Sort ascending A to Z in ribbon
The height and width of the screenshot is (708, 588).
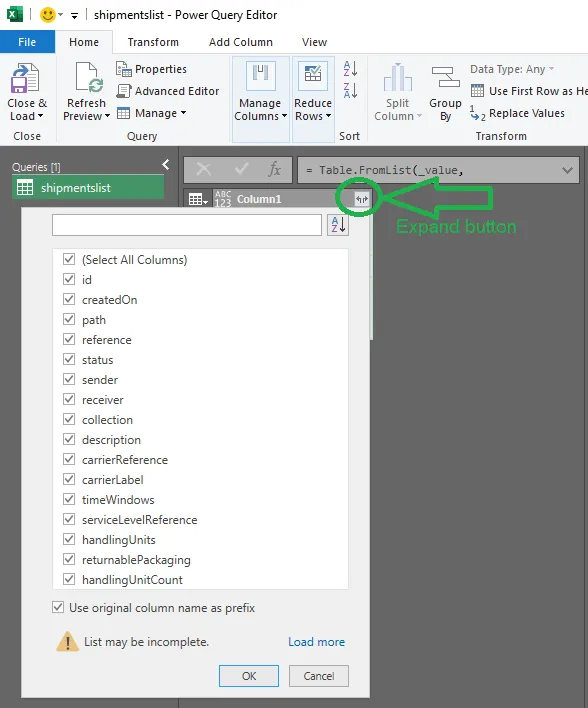click(x=350, y=69)
